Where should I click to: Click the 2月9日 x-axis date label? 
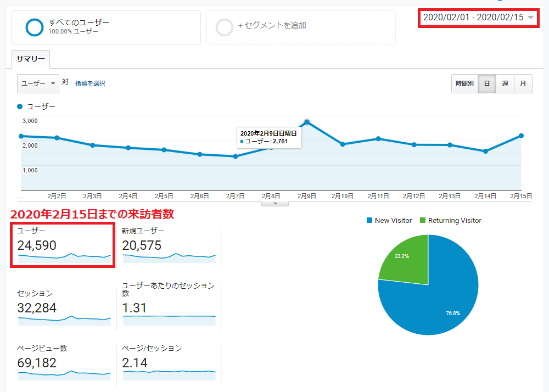pos(307,197)
